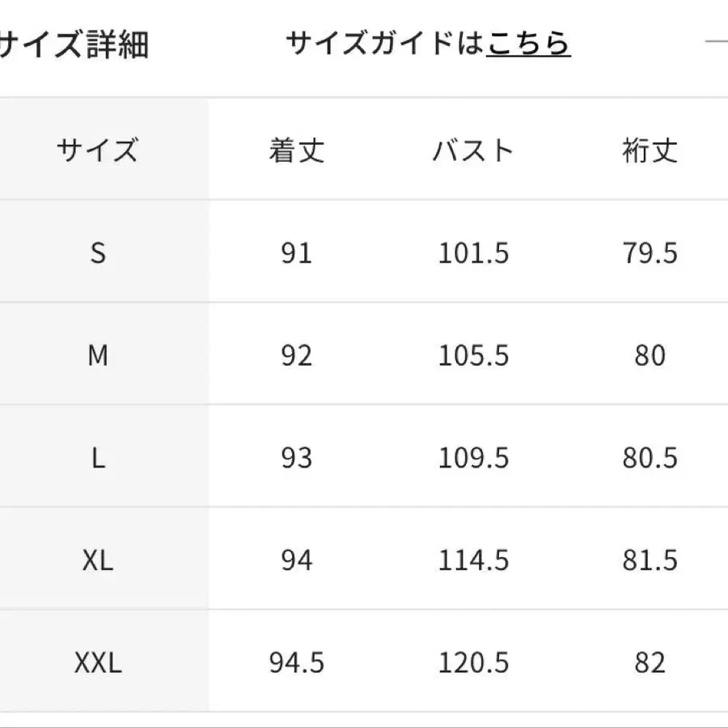728x728 pixels.
Task: Click the 120.5 bust value for size XXL
Action: click(473, 663)
